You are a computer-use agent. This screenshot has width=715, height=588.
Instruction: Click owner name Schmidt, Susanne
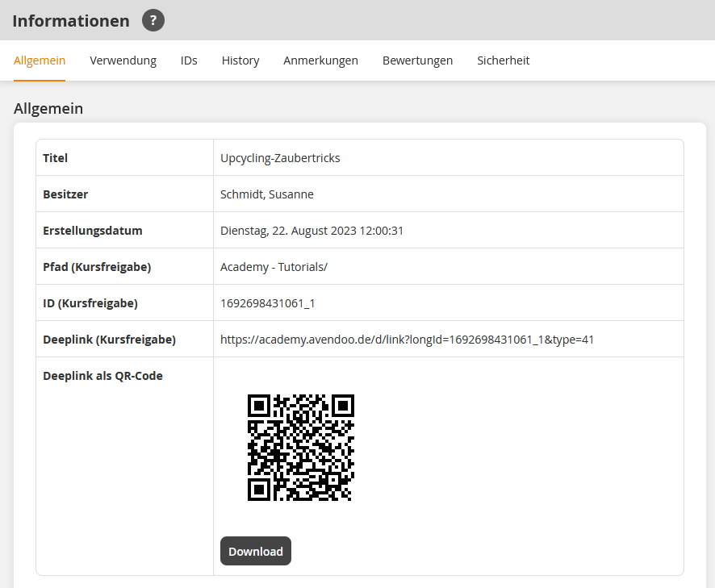267,194
